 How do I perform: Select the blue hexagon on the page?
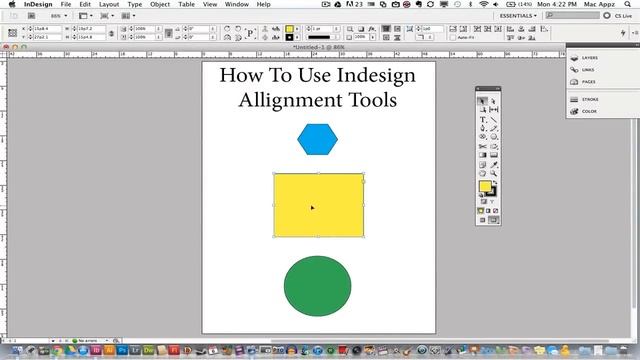click(x=318, y=139)
